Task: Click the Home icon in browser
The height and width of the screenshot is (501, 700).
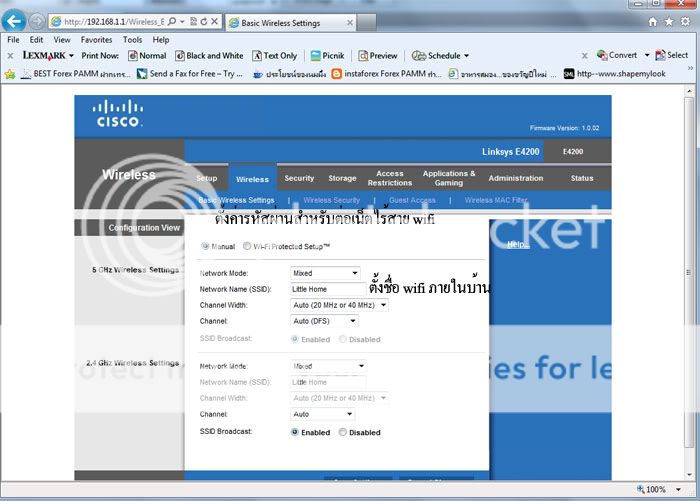Action: 654,21
